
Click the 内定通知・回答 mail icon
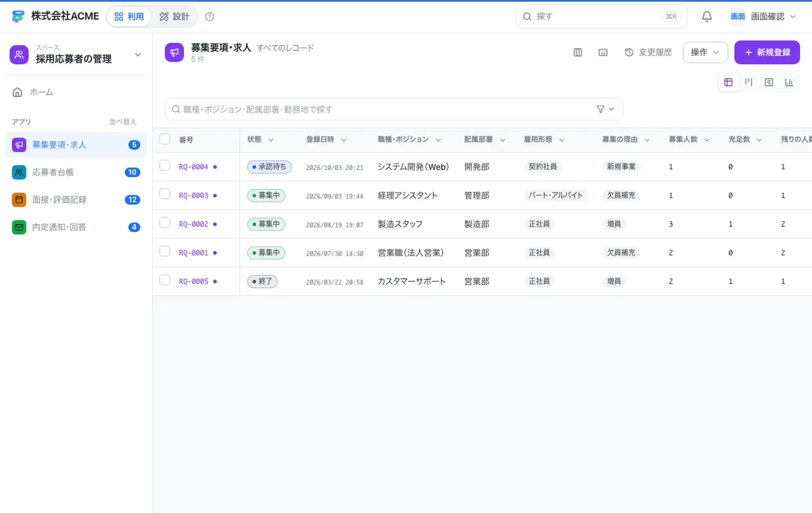[19, 227]
